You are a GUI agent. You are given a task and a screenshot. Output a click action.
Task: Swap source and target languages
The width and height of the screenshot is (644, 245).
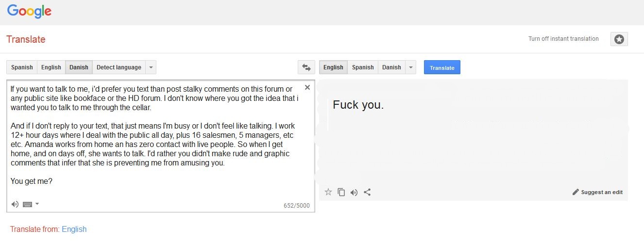(x=306, y=67)
